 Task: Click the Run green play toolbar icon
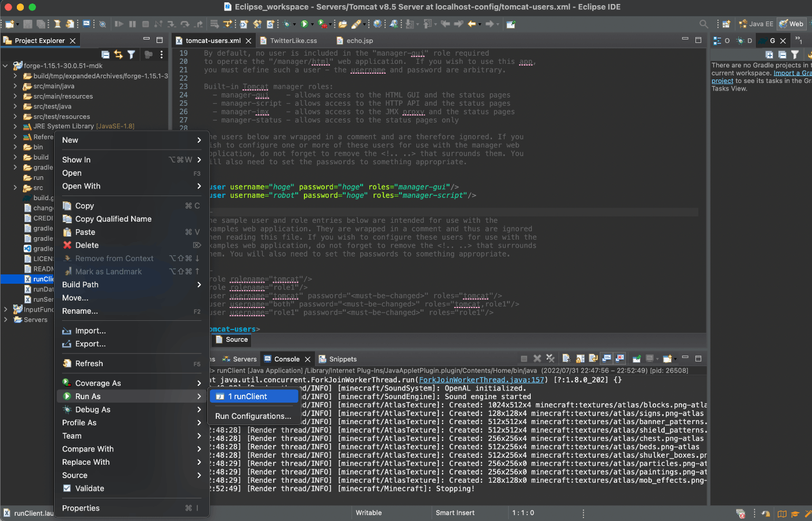(x=304, y=24)
